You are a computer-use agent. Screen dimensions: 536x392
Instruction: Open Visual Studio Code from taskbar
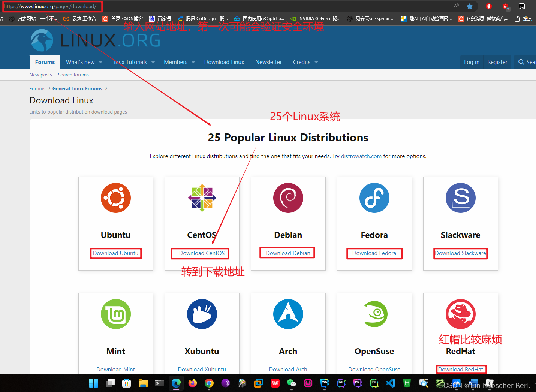(391, 383)
